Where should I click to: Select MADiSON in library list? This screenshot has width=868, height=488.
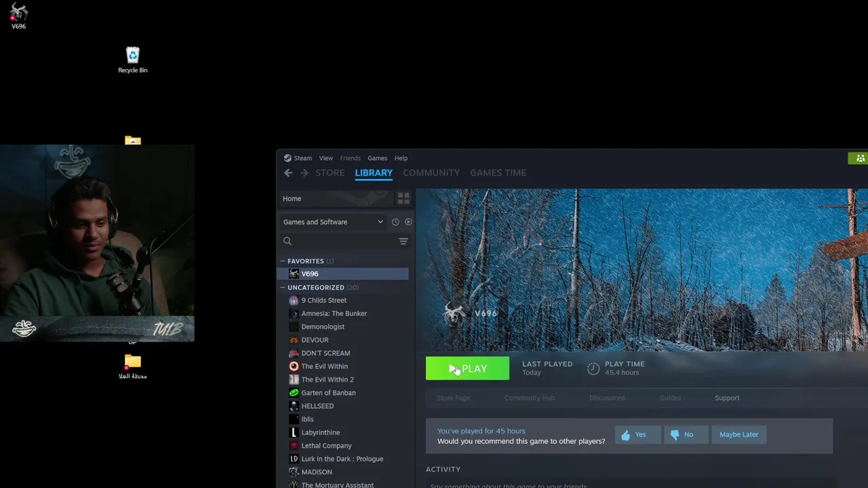(317, 472)
